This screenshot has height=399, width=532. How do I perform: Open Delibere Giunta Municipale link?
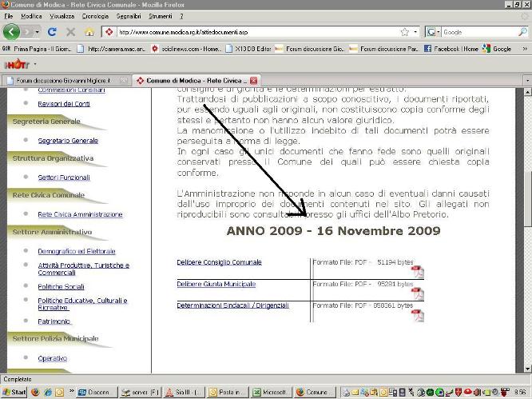coord(216,284)
